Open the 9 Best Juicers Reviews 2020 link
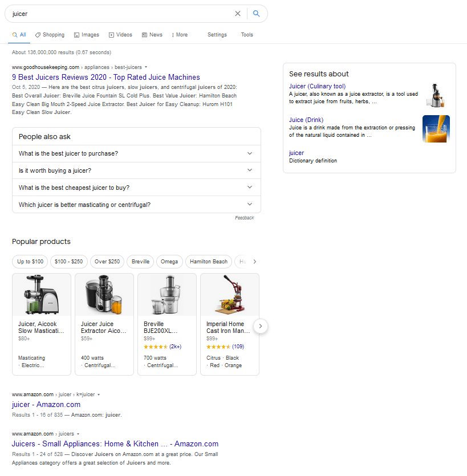The image size is (467, 476). [106, 77]
